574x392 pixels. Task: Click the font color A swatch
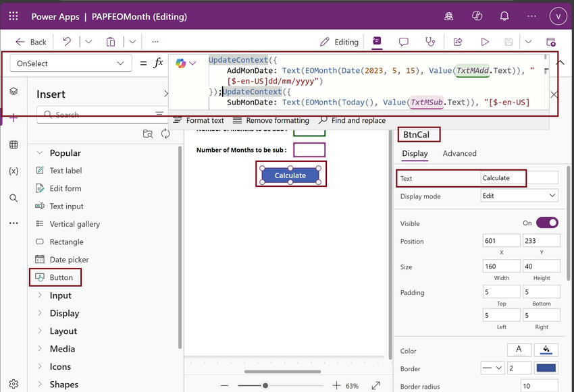[x=519, y=350]
